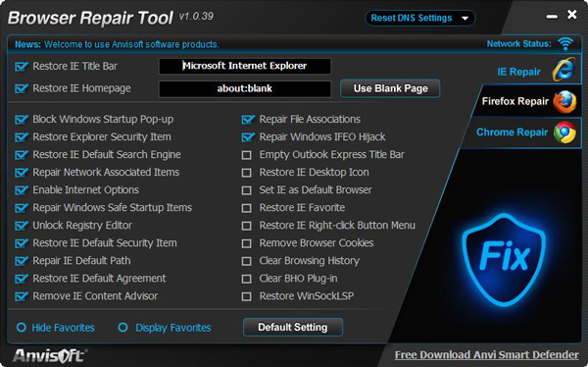
Task: Click the 'Browser Repair Tool' title text
Action: (x=90, y=18)
